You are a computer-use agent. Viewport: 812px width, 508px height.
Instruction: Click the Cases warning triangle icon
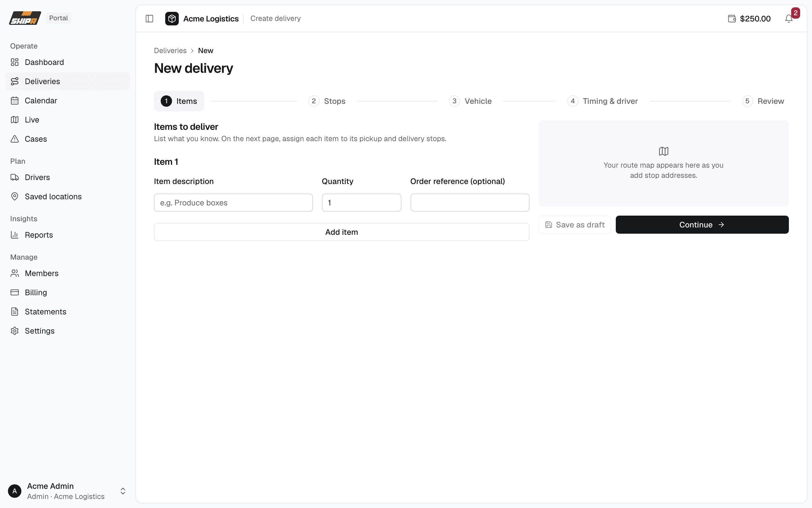14,139
